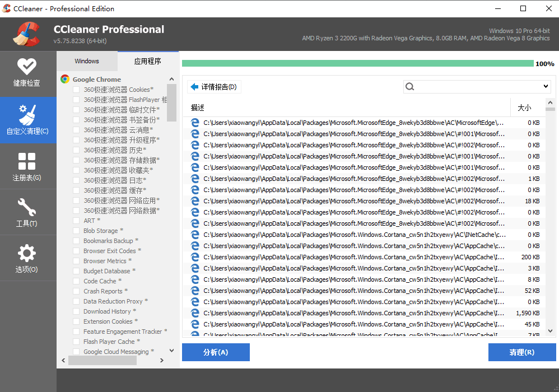559x392 pixels.
Task: Click the Google Chrome icon in list
Action: coord(65,80)
